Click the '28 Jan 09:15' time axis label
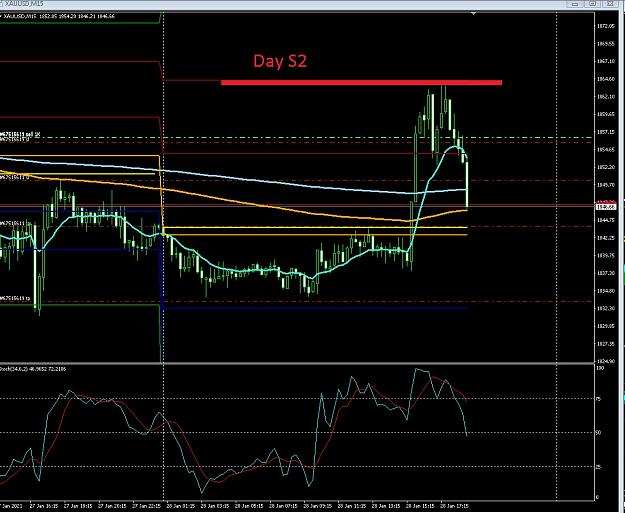Image resolution: width=625 pixels, height=513 pixels. (316, 506)
